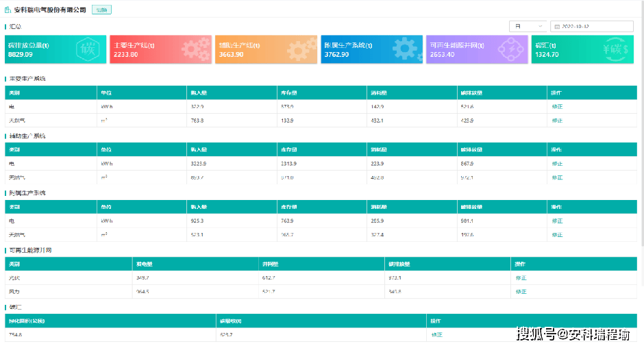The height and width of the screenshot is (348, 644).
Task: Click the gears icon on red 主要生产线 card
Action: pyautogui.click(x=196, y=49)
